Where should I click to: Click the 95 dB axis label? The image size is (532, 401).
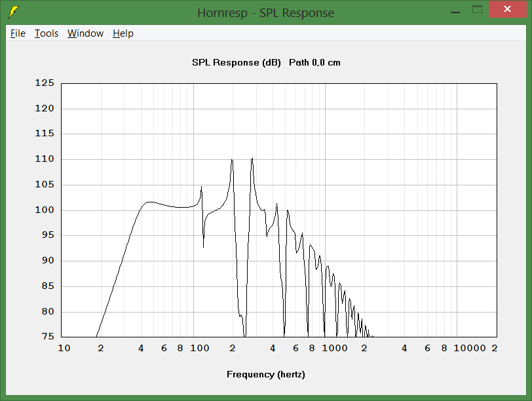(48, 235)
